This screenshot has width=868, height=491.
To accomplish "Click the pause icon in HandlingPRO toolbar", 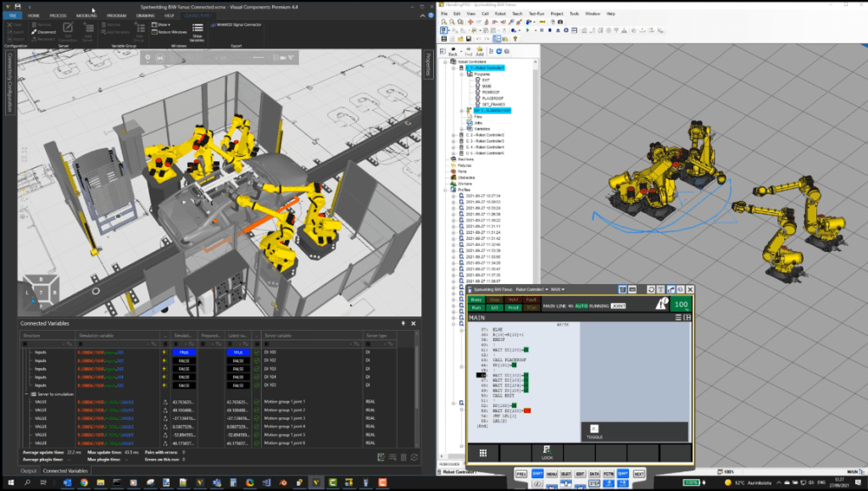I will click(x=542, y=31).
